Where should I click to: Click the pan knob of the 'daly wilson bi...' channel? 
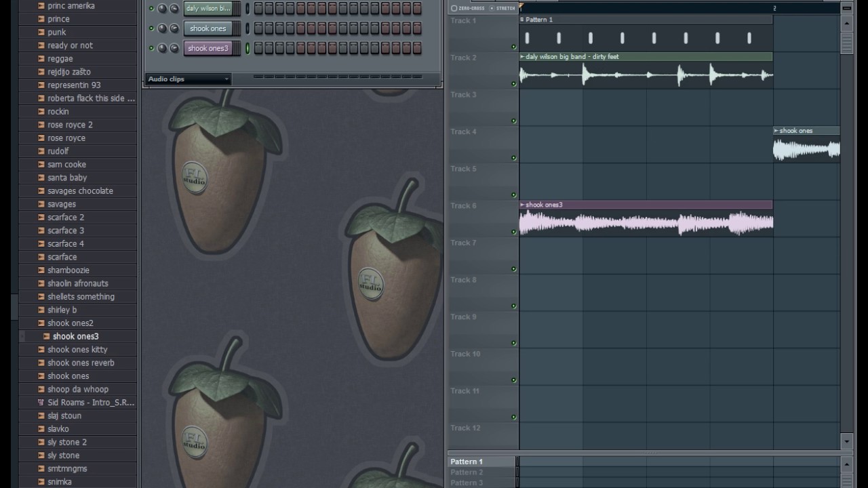162,9
